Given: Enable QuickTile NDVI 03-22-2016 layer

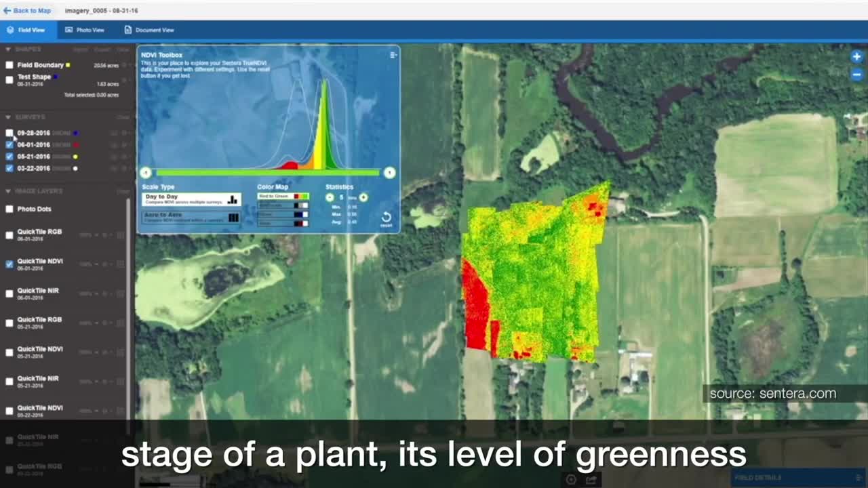Looking at the screenshot, I should tap(9, 411).
